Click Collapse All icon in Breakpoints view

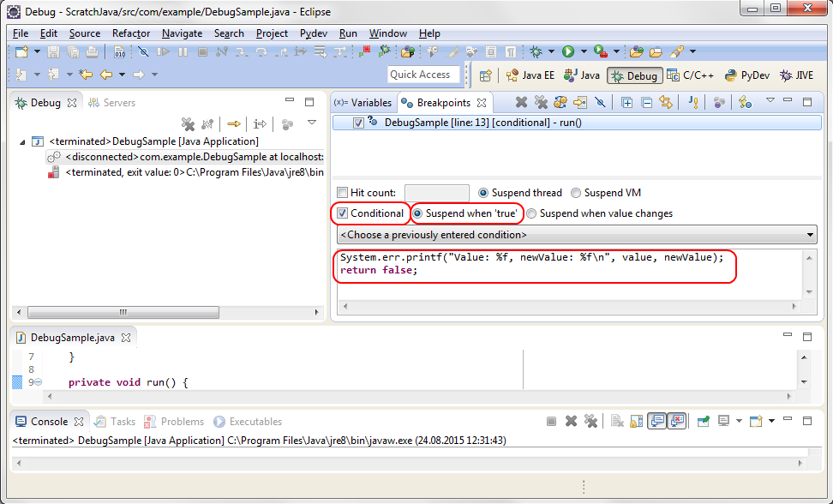[646, 102]
